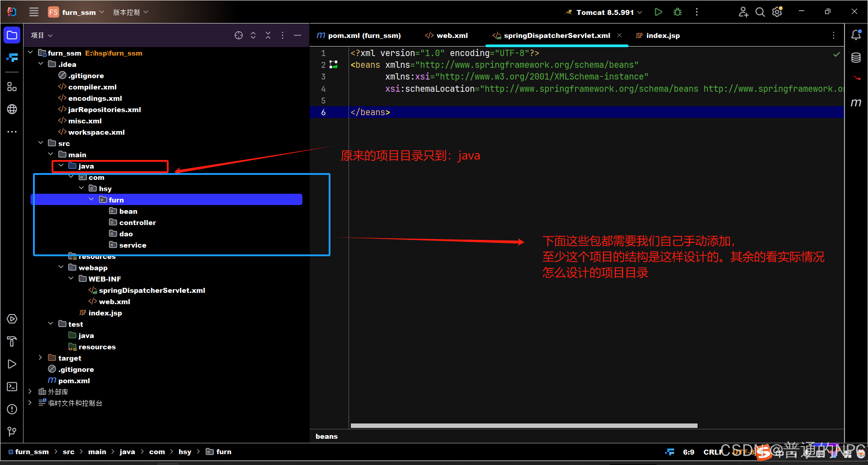Open index.jsp in project tree
The width and height of the screenshot is (868, 465).
105,313
